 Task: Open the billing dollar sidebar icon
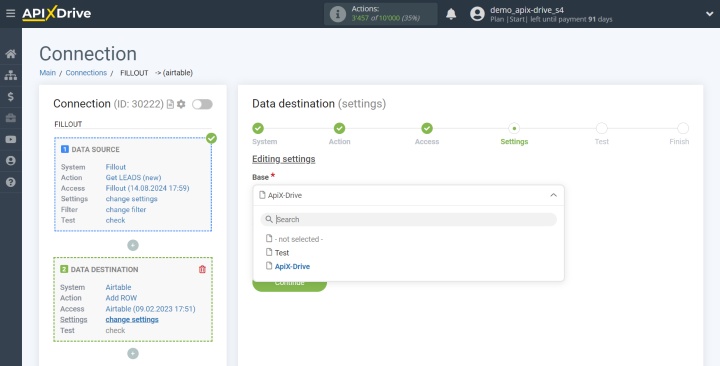pyautogui.click(x=11, y=96)
